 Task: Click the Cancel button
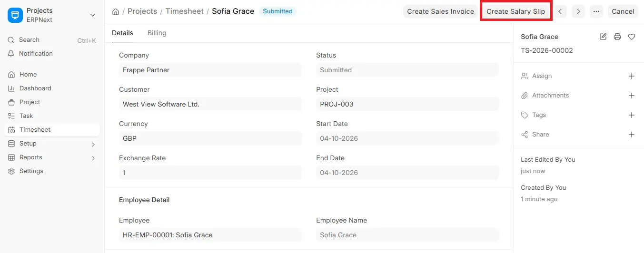pyautogui.click(x=623, y=11)
